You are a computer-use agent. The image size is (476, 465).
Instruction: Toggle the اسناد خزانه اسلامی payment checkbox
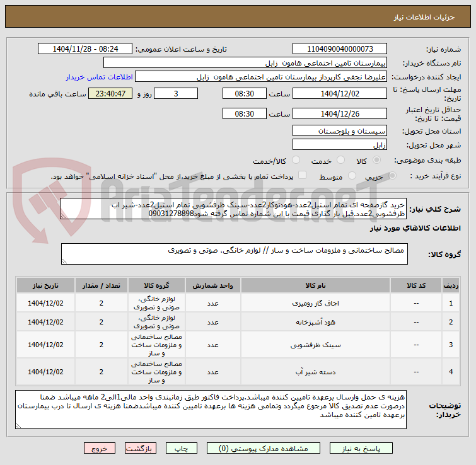302,175
